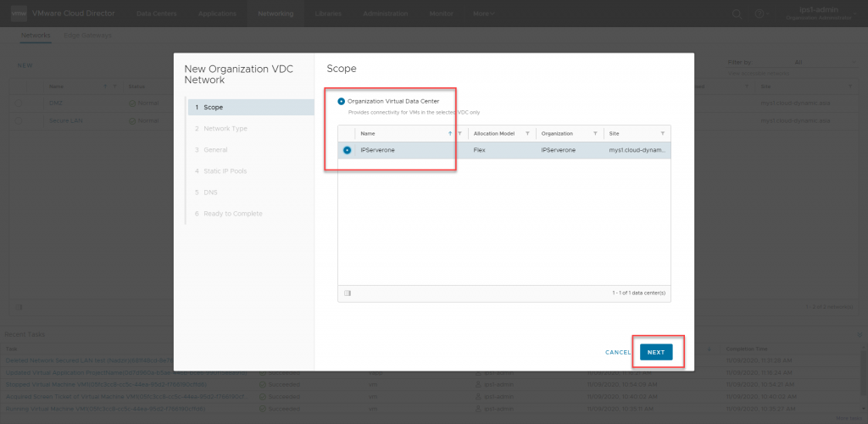Image resolution: width=868 pixels, height=424 pixels.
Task: Select the IPServerone data center radio button
Action: pyautogui.click(x=347, y=150)
